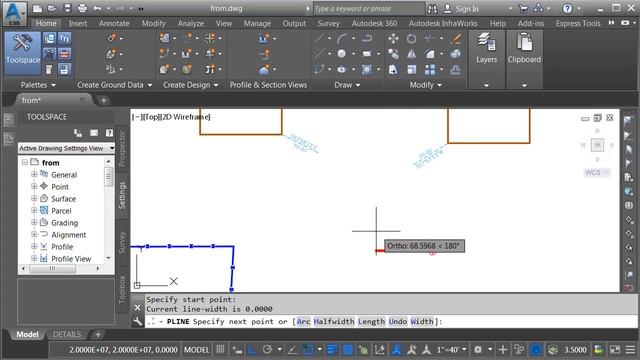
Task: Click the Parcel creation icon
Action: click(x=164, y=38)
